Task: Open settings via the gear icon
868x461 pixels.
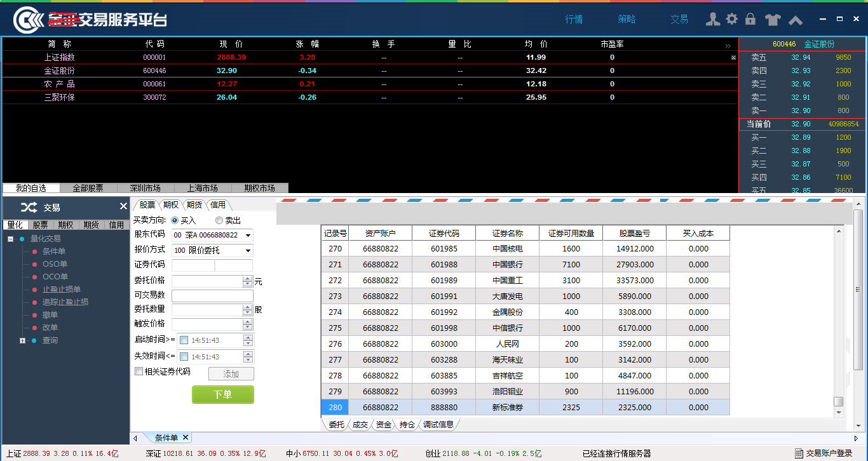Action: (732, 20)
